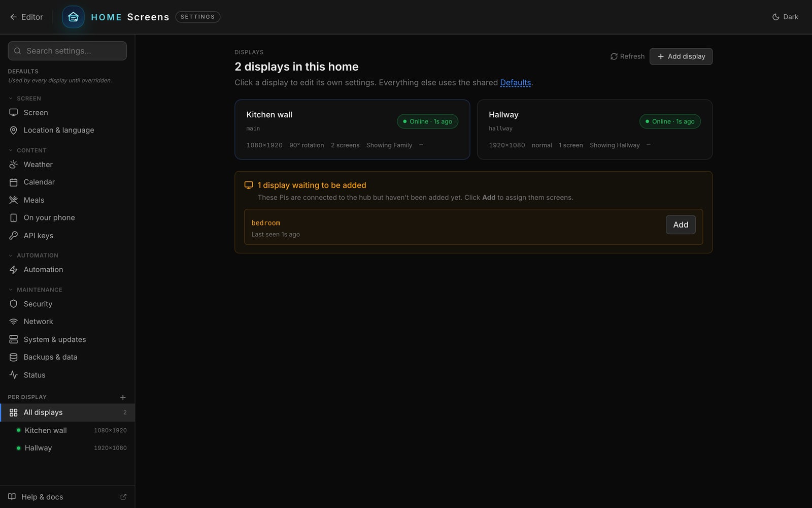
Task: Focus the Search settings field
Action: click(67, 51)
